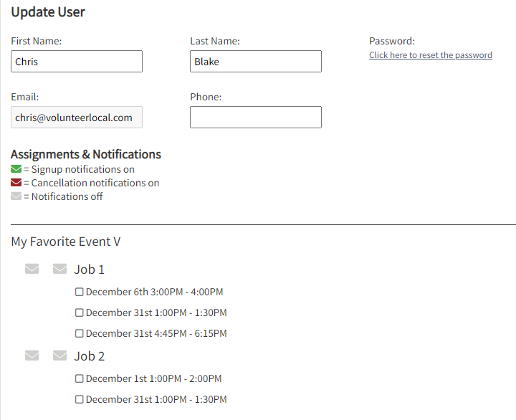516x420 pixels.
Task: Check Job 1 December 31st 4:45PM - 6:15PM shift
Action: 79,333
